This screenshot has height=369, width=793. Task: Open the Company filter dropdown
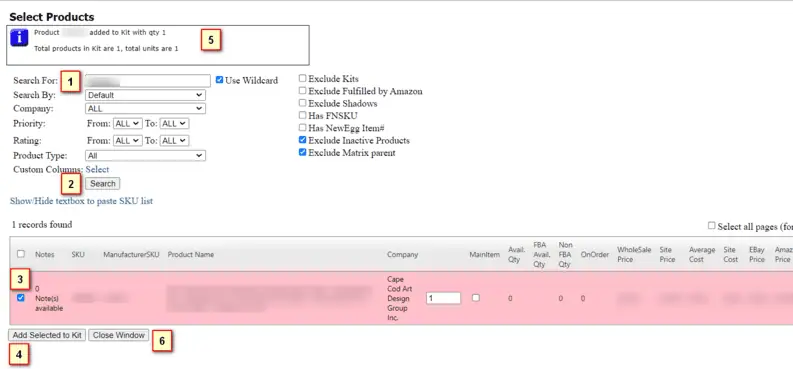coord(145,109)
